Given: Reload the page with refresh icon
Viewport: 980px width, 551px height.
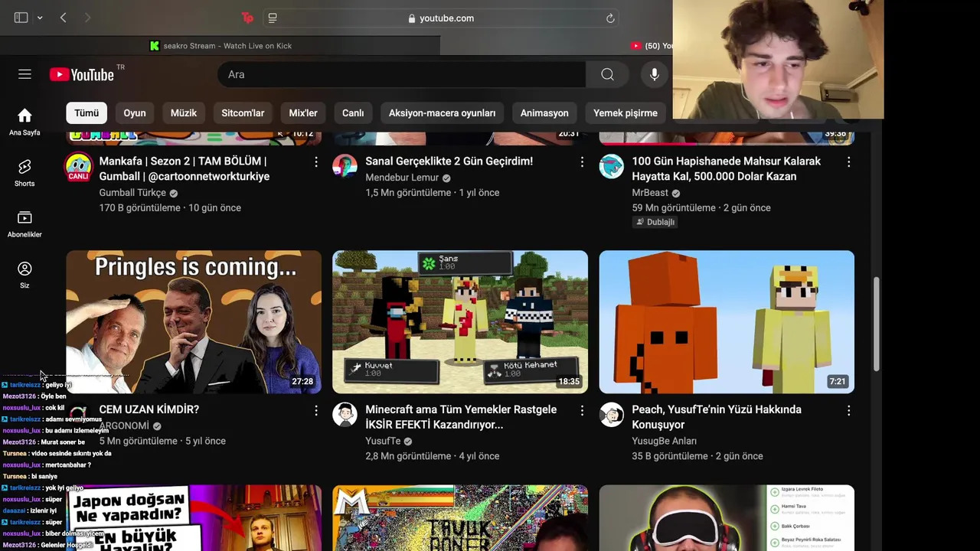Looking at the screenshot, I should pyautogui.click(x=610, y=18).
